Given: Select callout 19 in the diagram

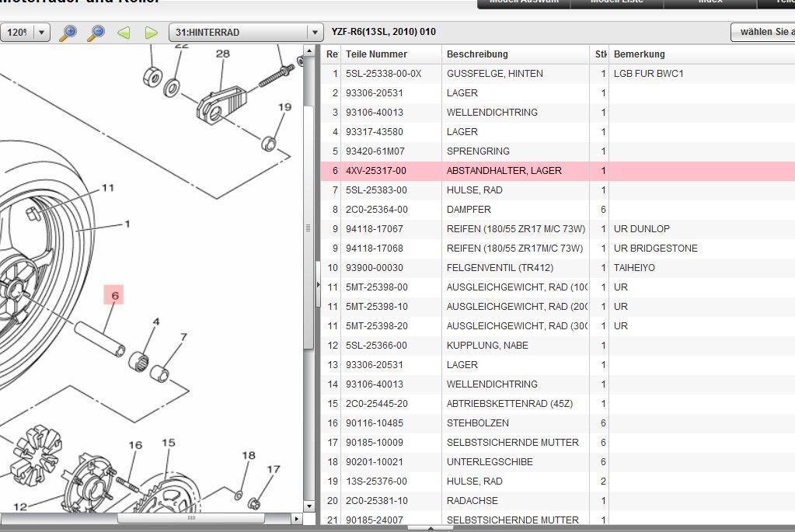Looking at the screenshot, I should click(x=285, y=107).
